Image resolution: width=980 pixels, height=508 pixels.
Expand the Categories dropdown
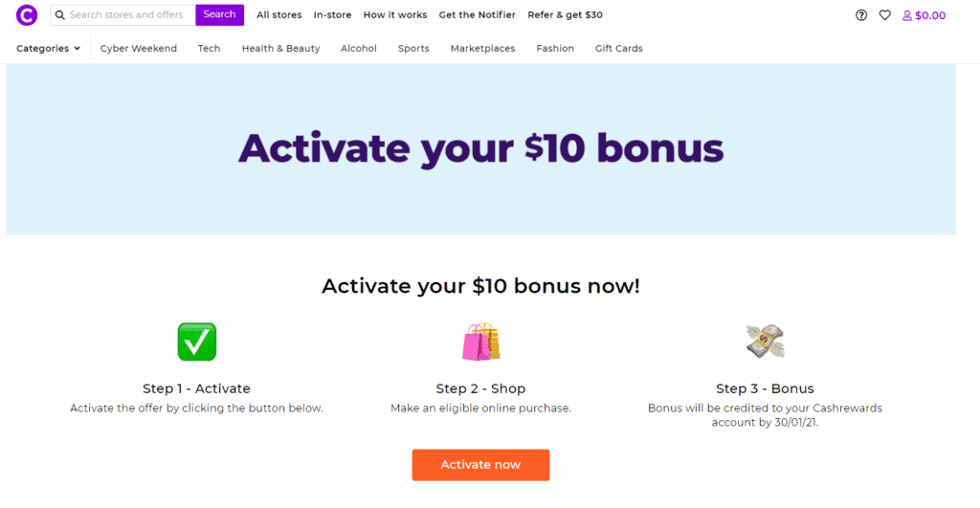pyautogui.click(x=48, y=49)
